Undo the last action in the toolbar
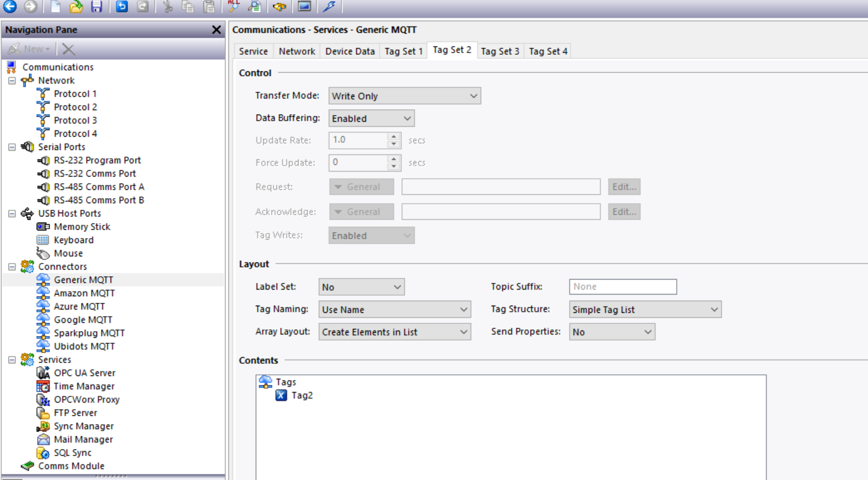The image size is (868, 480). [122, 6]
